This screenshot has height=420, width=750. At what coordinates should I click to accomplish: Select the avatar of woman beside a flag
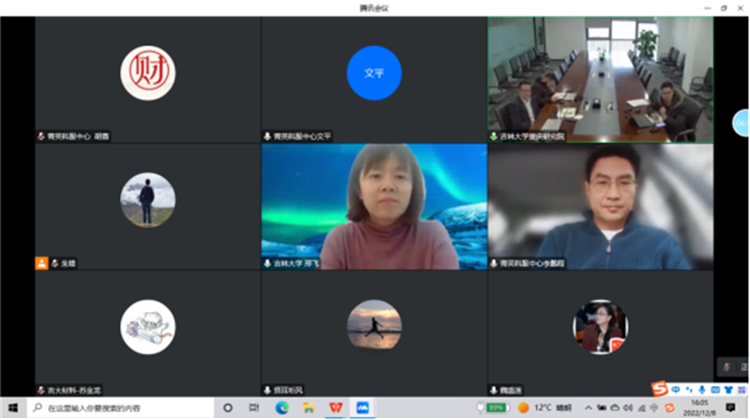click(x=600, y=327)
